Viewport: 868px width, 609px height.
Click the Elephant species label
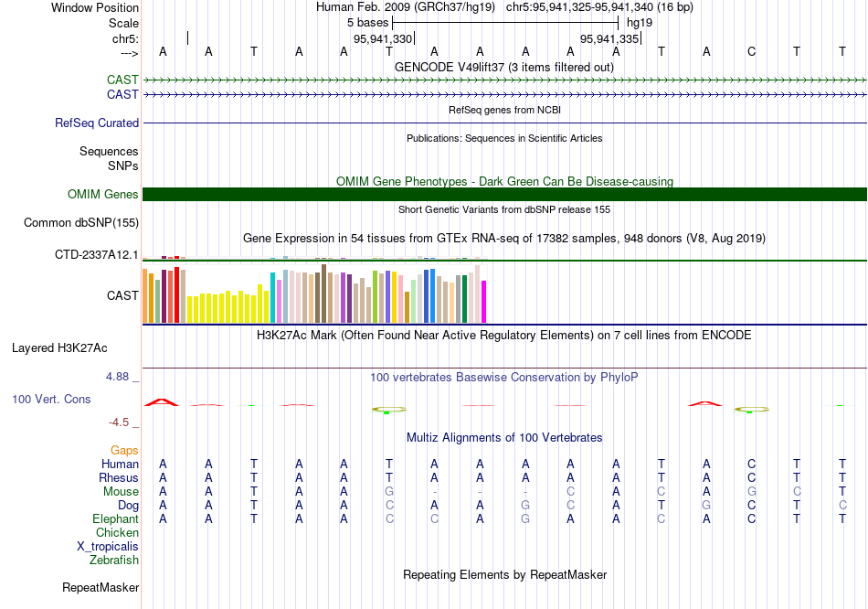[x=115, y=518]
